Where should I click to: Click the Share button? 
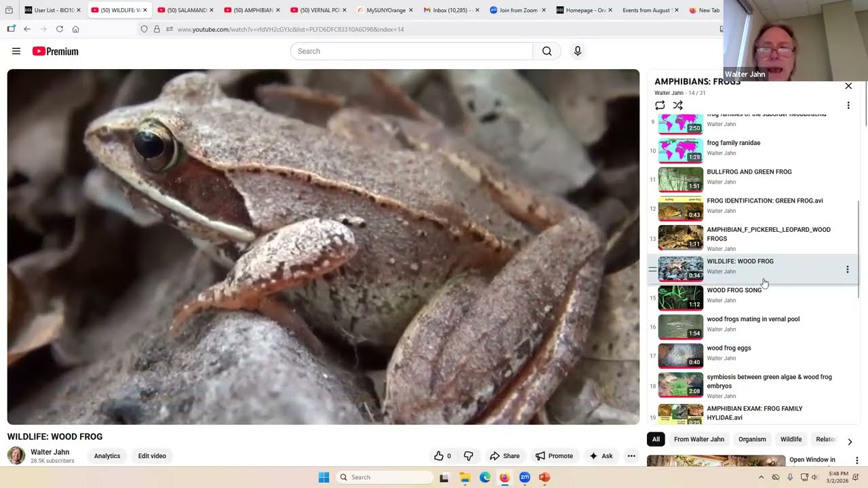[x=505, y=456]
